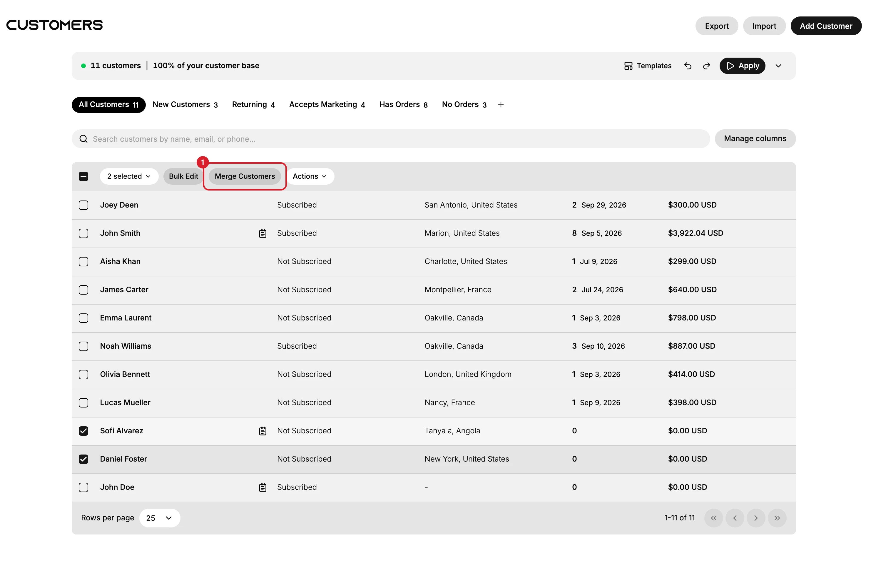This screenshot has height=588, width=876.
Task: Open Rows per page dropdown showing 25
Action: (x=160, y=518)
